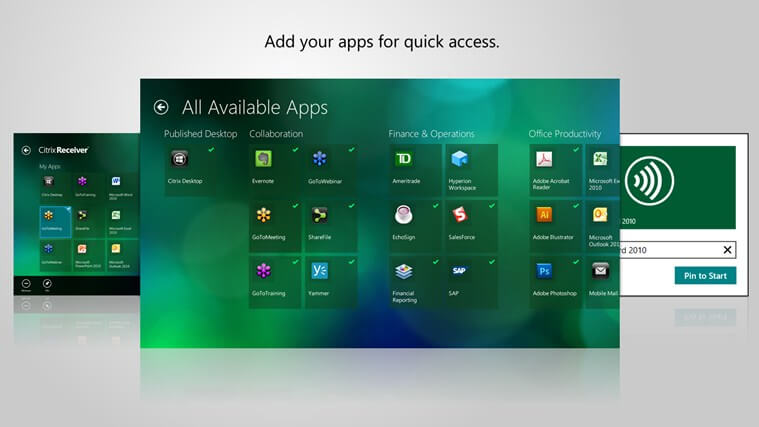Open the Citrix Desktop app icon
759x427 pixels.
tap(179, 159)
